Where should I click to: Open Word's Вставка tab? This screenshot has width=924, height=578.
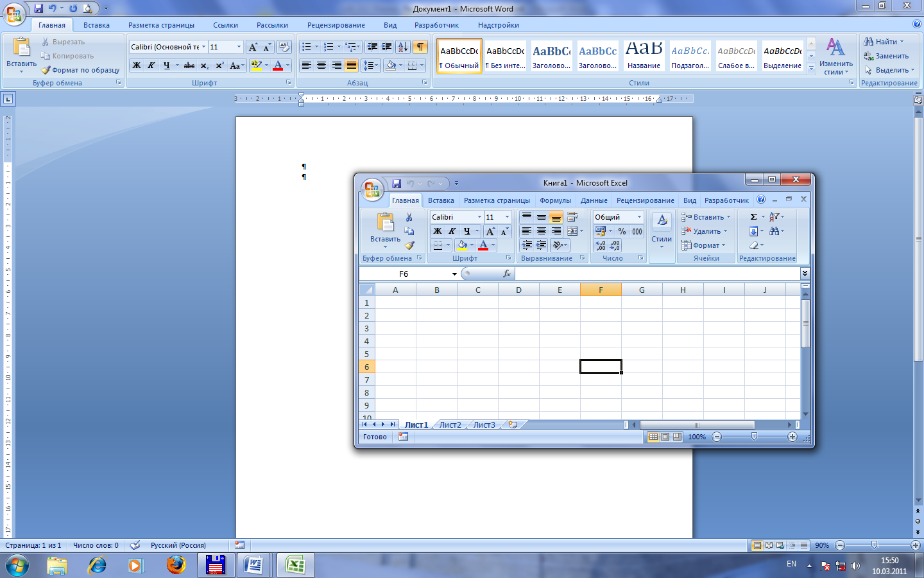[x=96, y=25]
